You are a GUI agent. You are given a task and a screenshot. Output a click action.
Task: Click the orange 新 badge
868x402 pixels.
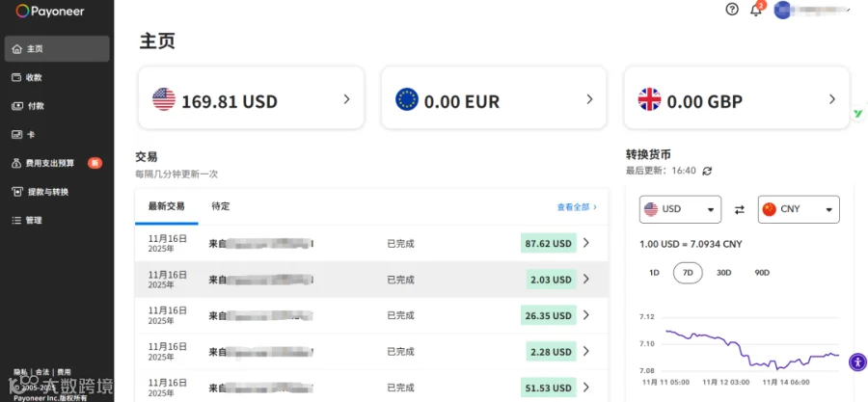(95, 163)
